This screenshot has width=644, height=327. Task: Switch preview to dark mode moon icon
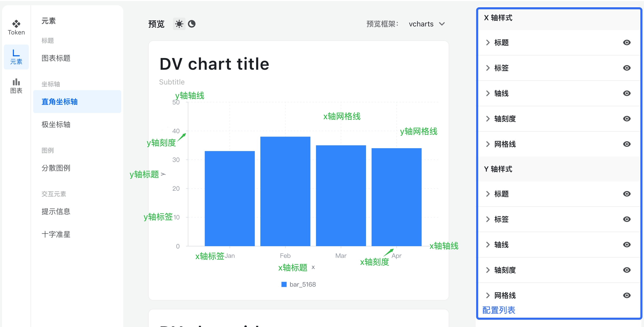(192, 24)
